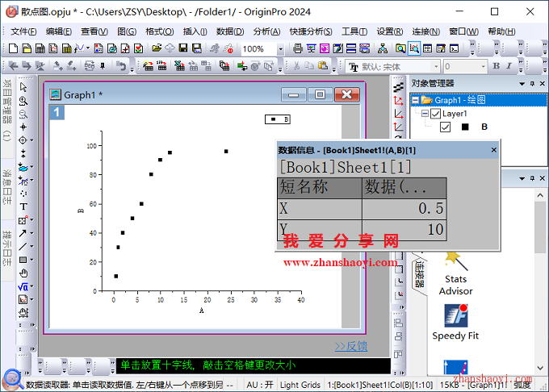Image resolution: width=549 pixels, height=392 pixels.
Task: Toggle the plot B visibility checkbox
Action: click(445, 127)
